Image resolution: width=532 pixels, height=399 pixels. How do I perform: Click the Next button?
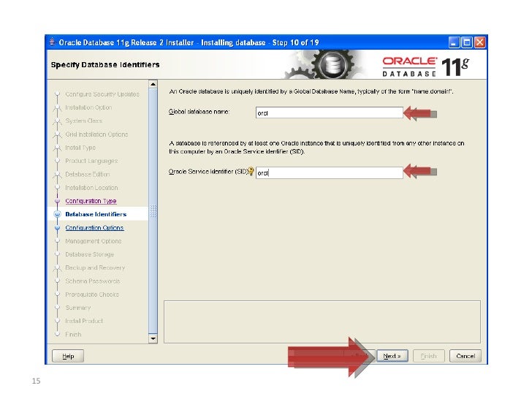(x=392, y=356)
